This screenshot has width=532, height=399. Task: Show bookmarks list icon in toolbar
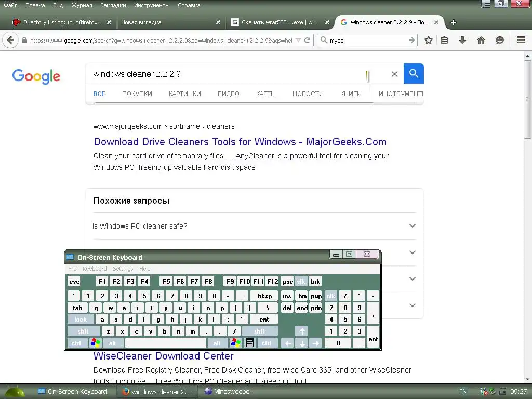(444, 40)
